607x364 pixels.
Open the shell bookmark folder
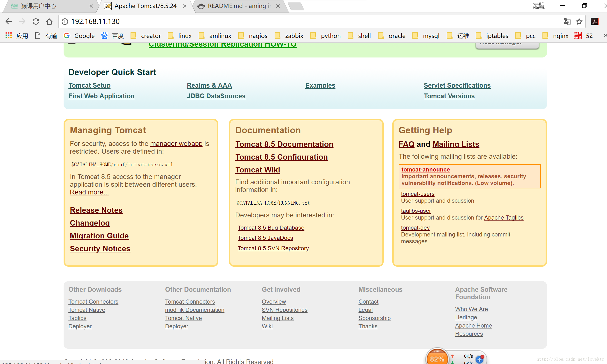click(x=359, y=36)
